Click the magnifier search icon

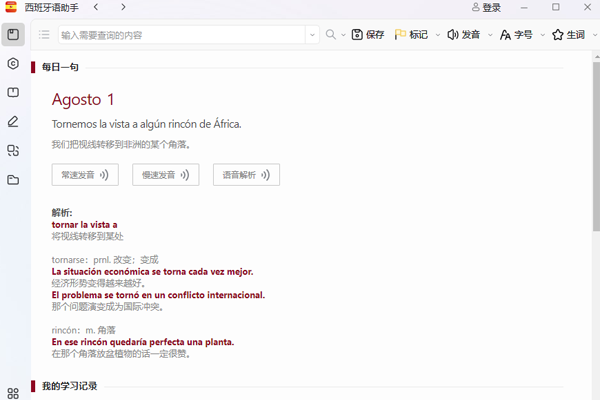pyautogui.click(x=331, y=34)
